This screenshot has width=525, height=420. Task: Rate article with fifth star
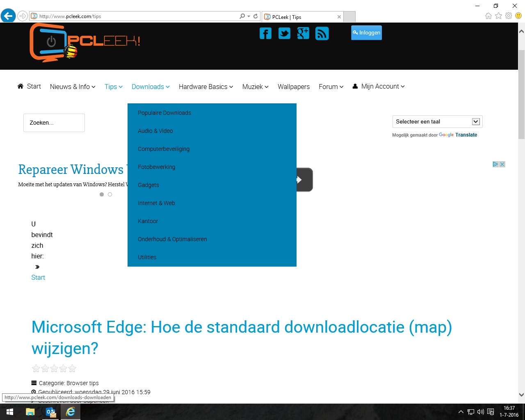[x=72, y=368]
